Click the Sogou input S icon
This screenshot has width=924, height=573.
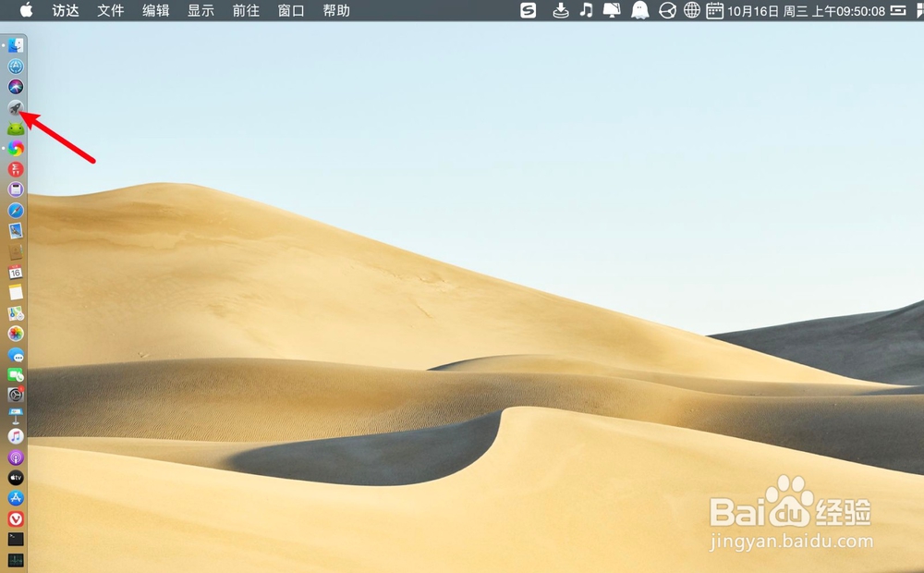pos(529,10)
